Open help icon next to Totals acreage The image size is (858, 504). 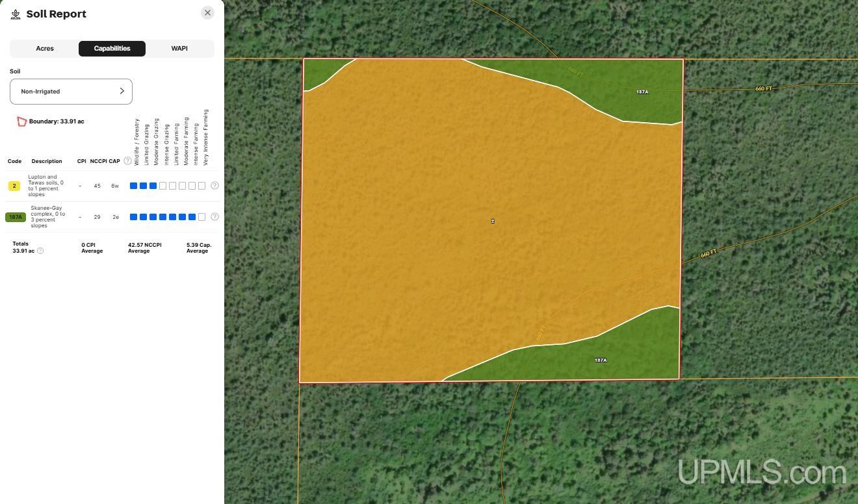(x=40, y=251)
